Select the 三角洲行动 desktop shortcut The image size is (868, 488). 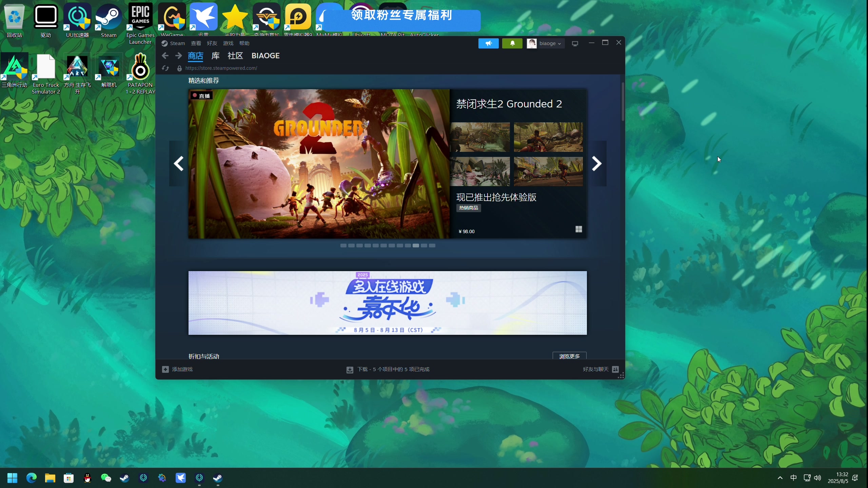pos(14,70)
